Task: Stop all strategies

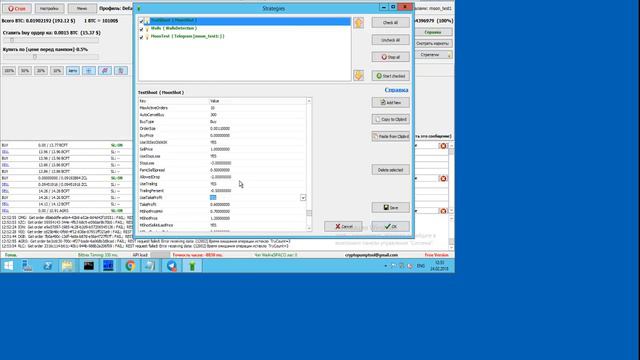Action: (390, 57)
